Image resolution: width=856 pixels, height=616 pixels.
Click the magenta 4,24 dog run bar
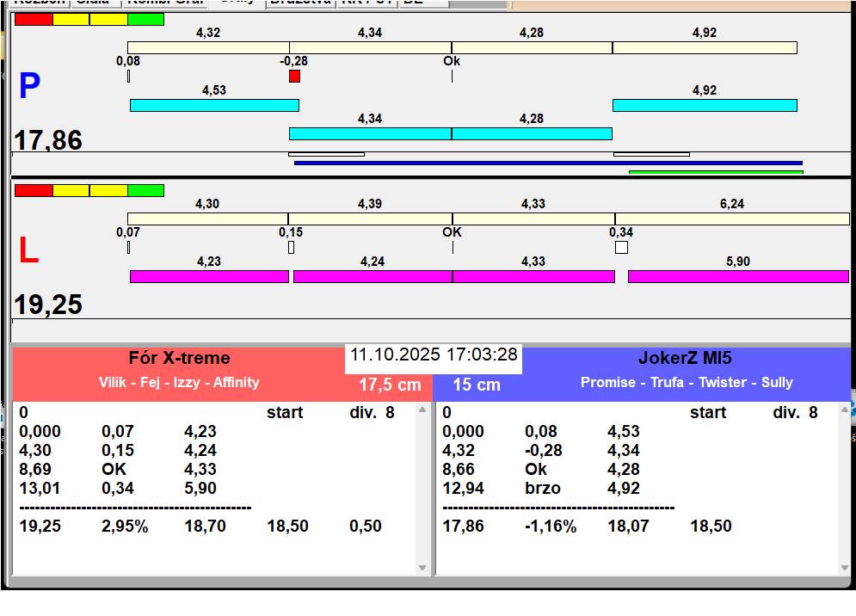point(373,276)
